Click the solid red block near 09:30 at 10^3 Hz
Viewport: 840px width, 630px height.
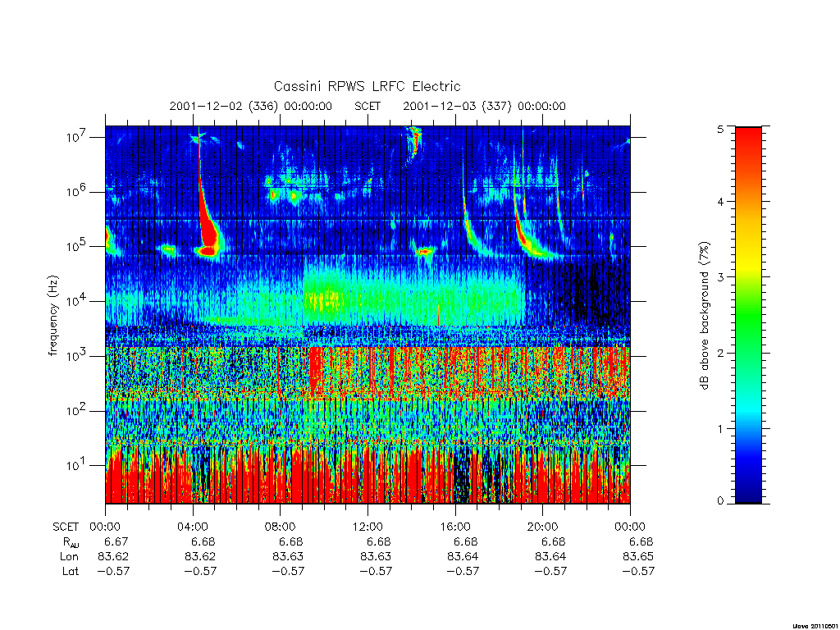click(316, 370)
